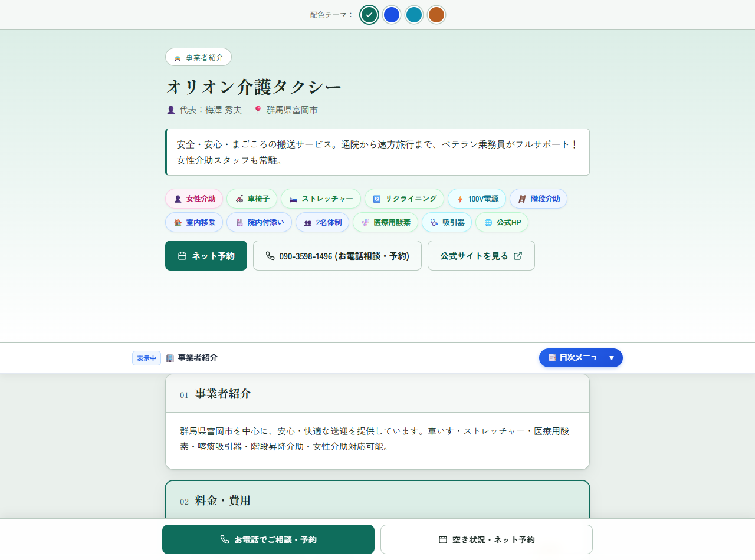Select the blue color theme swatch

coord(392,15)
